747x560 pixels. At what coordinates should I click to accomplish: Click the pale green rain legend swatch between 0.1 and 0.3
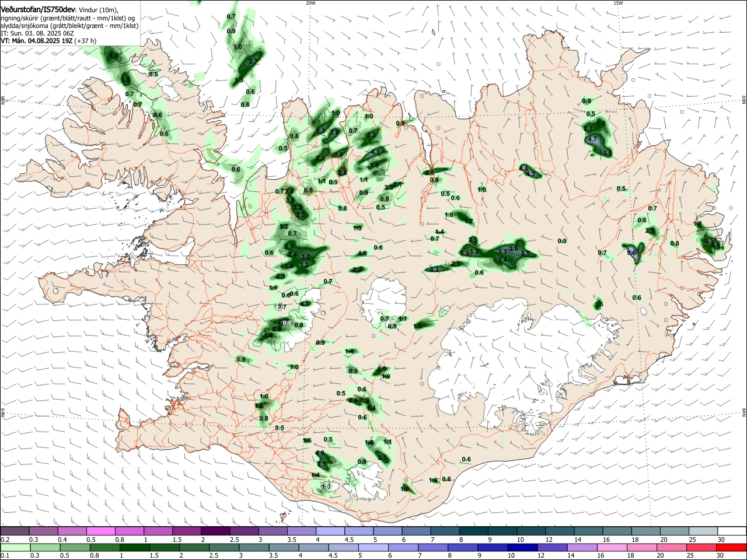coord(15,547)
